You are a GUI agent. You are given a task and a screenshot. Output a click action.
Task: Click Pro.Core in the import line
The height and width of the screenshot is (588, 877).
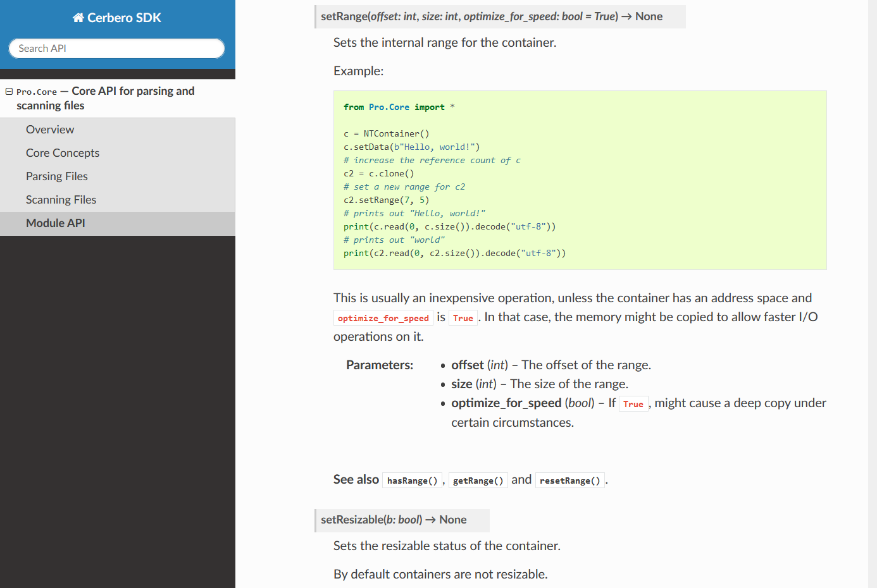pyautogui.click(x=389, y=107)
